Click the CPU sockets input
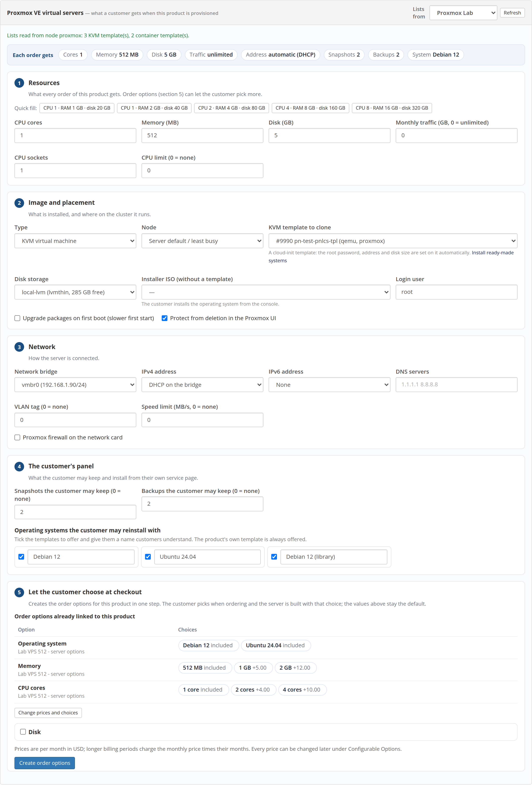This screenshot has height=785, width=532. [x=75, y=171]
